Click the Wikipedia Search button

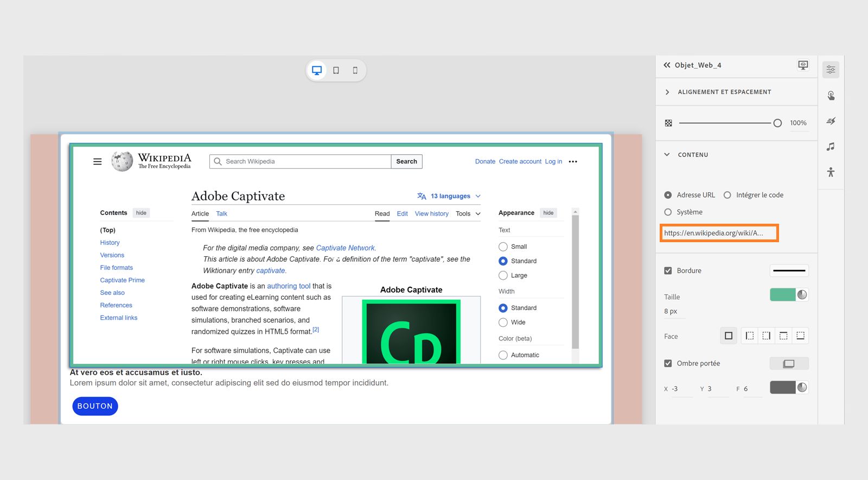tap(407, 162)
